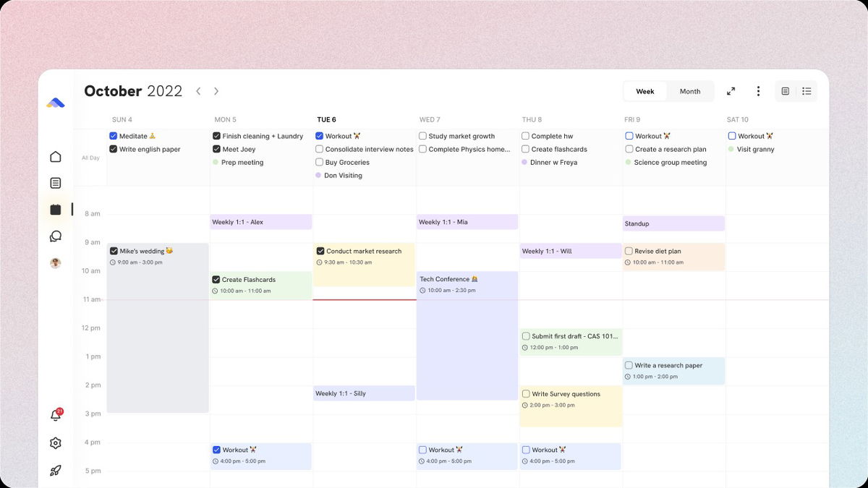Select the Week view tab
This screenshot has height=488, width=868.
[644, 91]
